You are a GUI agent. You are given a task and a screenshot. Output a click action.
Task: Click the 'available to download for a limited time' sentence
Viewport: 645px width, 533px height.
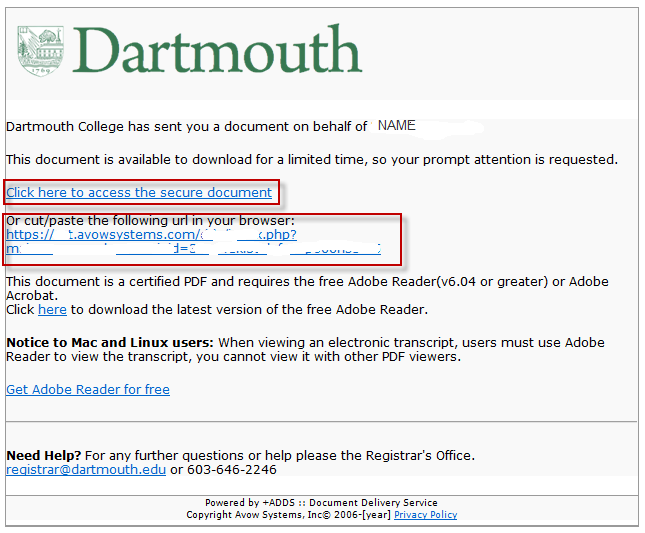coord(311,159)
